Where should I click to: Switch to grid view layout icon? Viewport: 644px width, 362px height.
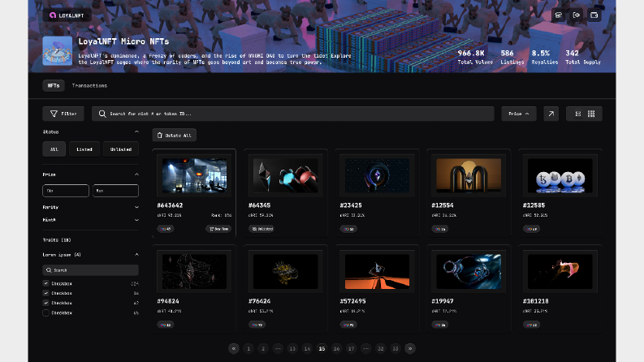591,114
